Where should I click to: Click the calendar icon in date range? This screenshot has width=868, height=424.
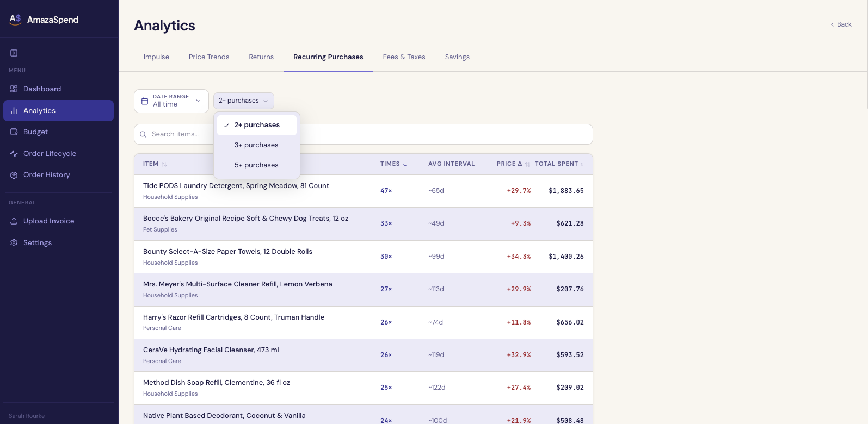coord(145,101)
